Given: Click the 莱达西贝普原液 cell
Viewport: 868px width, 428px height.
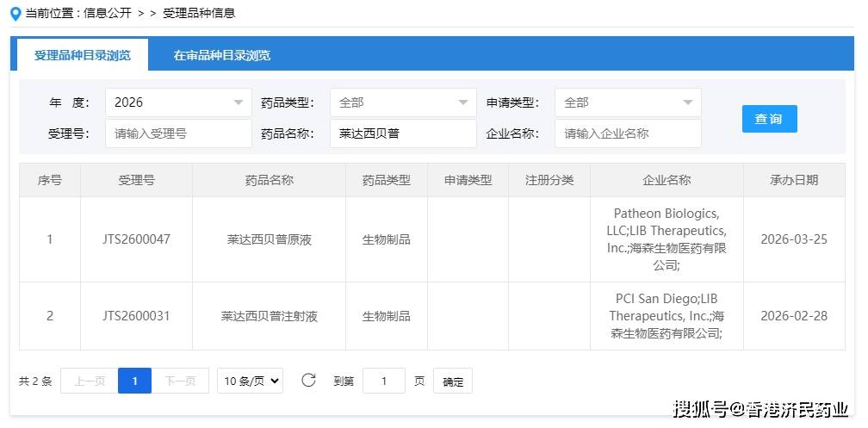Looking at the screenshot, I should pyautogui.click(x=269, y=239).
